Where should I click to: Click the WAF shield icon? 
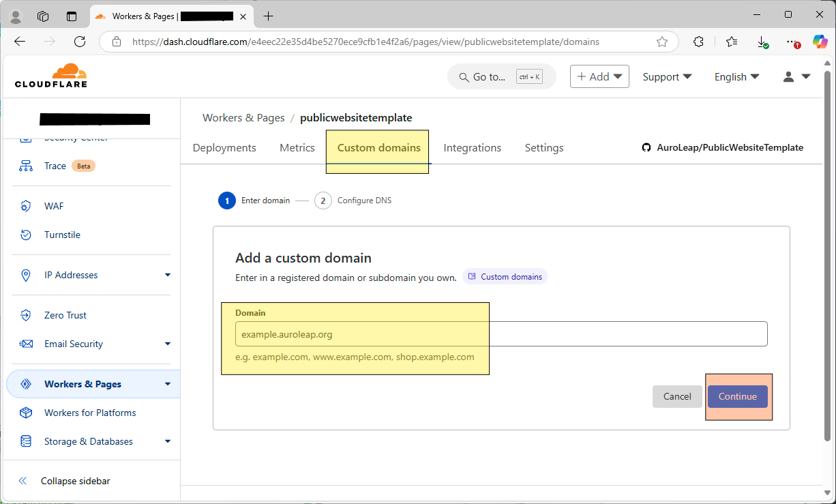(26, 206)
